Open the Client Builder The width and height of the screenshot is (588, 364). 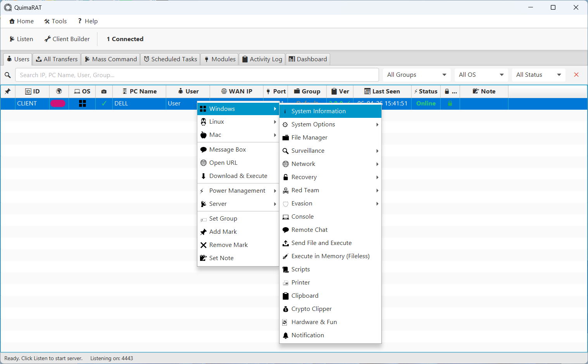click(x=67, y=39)
